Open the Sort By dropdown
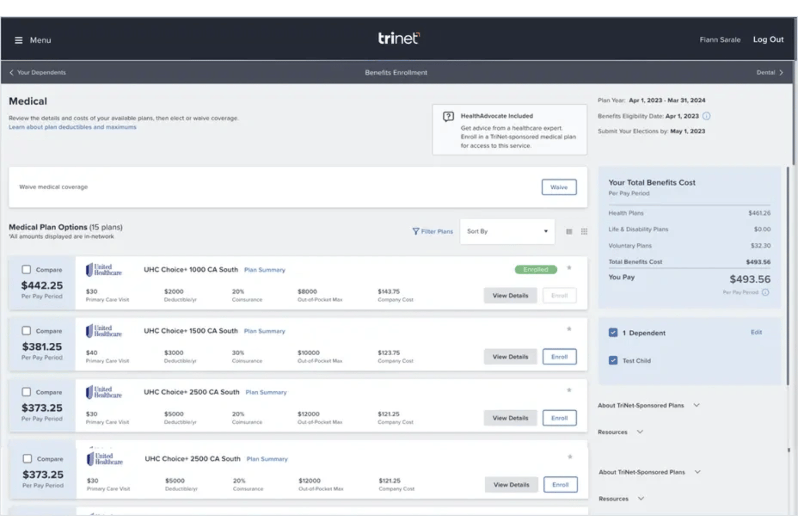798x532 pixels. click(507, 231)
